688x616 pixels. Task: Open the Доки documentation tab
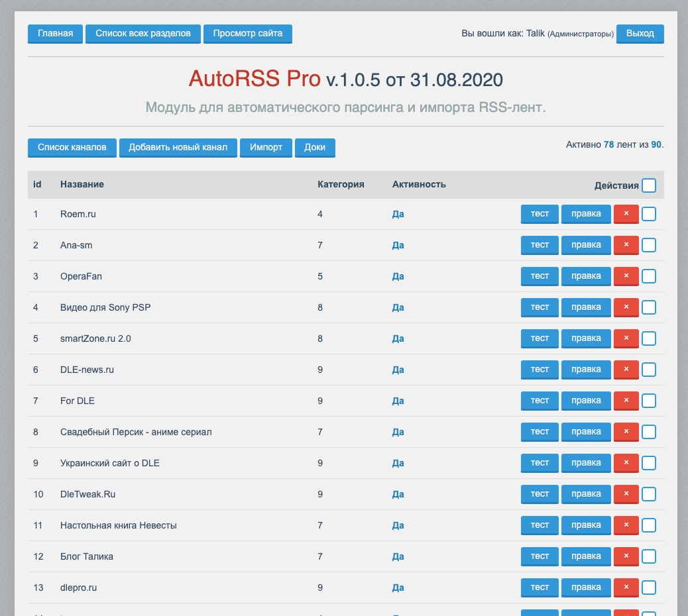(x=315, y=148)
